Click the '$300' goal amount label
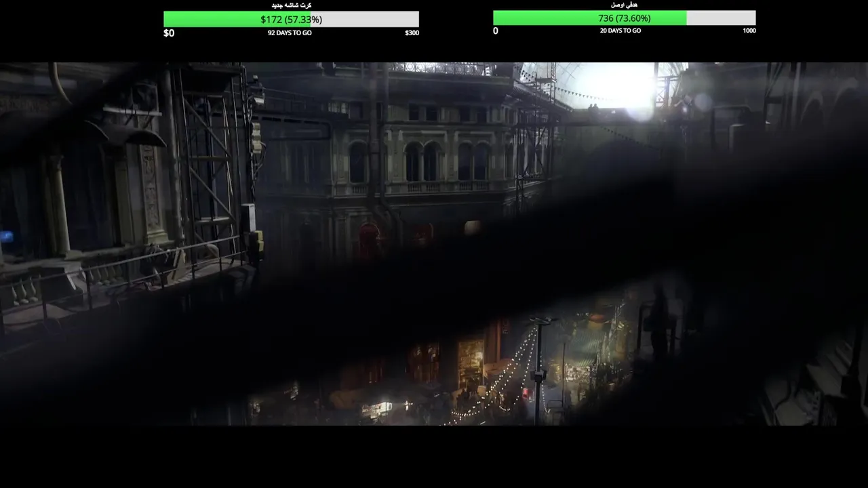Screen dimensions: 868x488 [412, 33]
